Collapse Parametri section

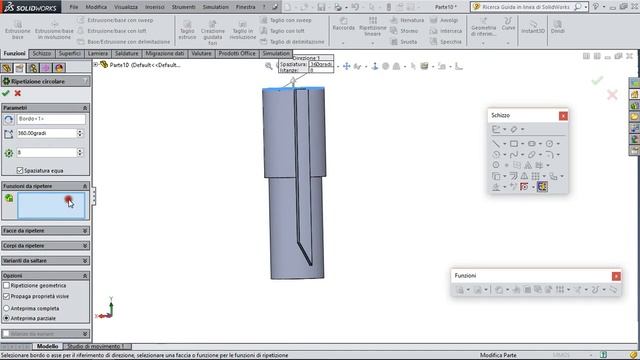click(85, 108)
